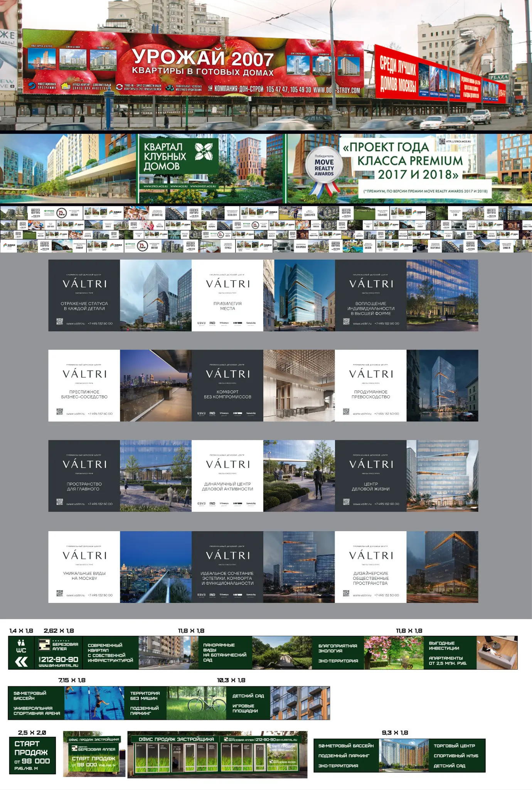Click the QR code on the "Воплощение индивидуальности" panel
Viewport: 532px width, 790px height.
(x=346, y=321)
